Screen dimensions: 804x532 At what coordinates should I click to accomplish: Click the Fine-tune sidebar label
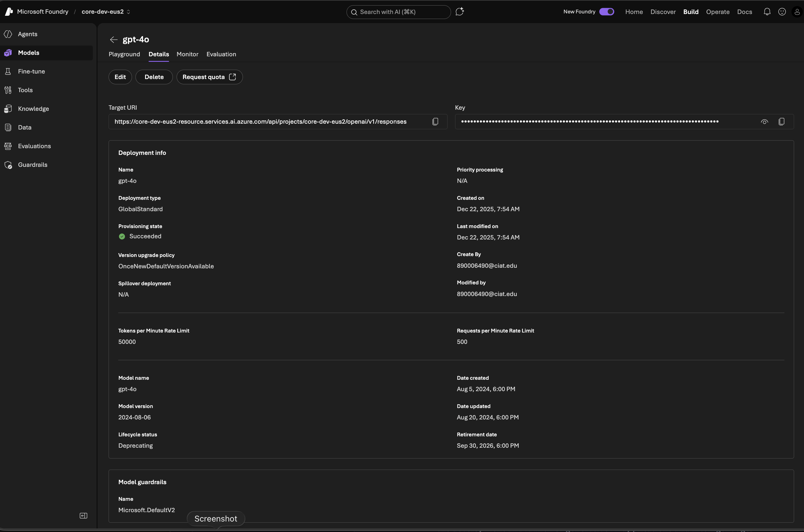click(31, 71)
